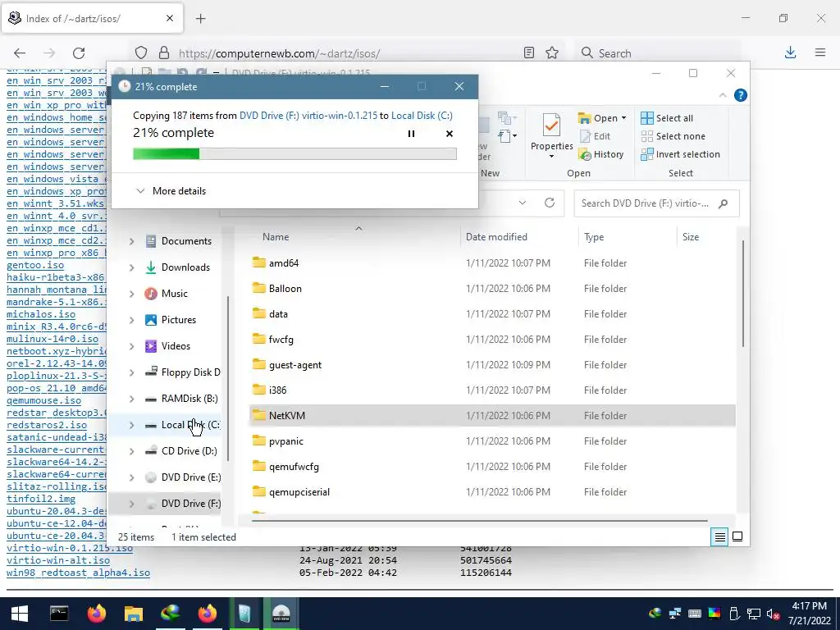Image resolution: width=840 pixels, height=630 pixels.
Task: Expand More details in copy dialog
Action: tap(171, 190)
